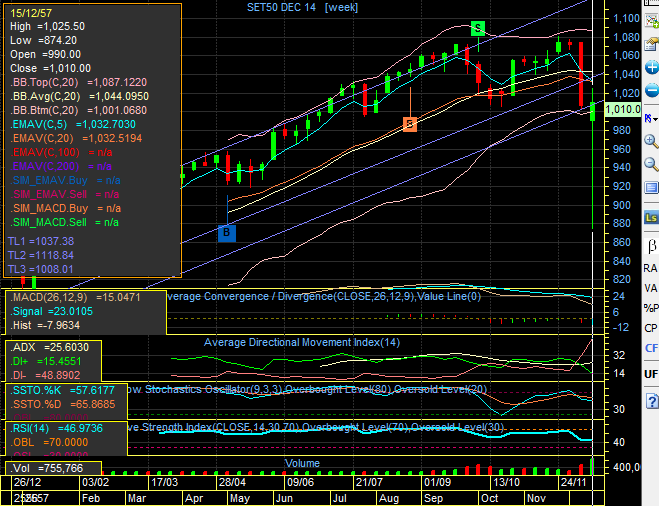Viewport: 659px width, 506px height.
Task: Select the zoom in magnifier tool
Action: click(652, 141)
